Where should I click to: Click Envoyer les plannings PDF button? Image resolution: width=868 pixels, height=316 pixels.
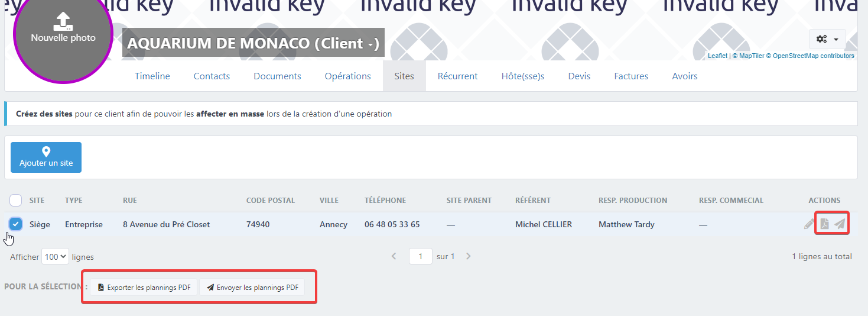tap(252, 288)
